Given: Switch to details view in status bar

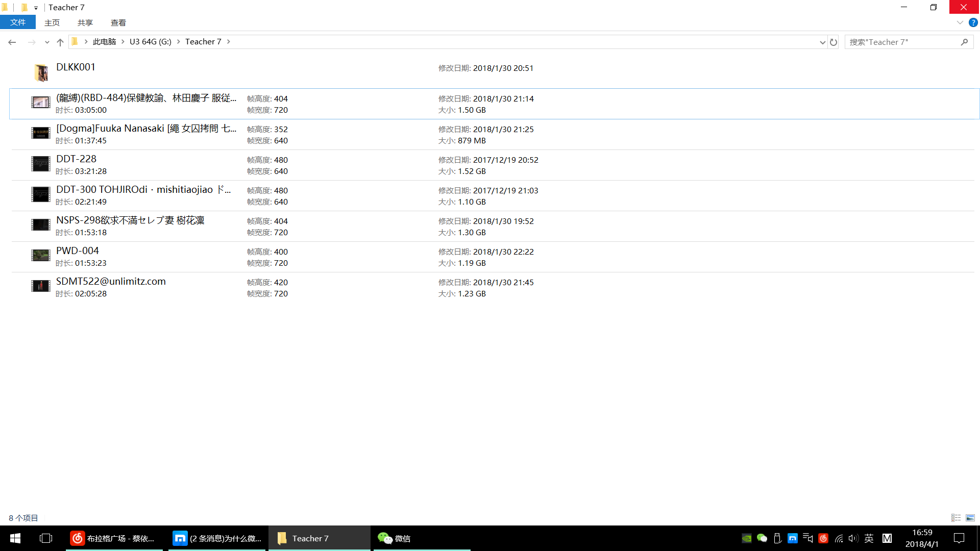Looking at the screenshot, I should tap(956, 518).
